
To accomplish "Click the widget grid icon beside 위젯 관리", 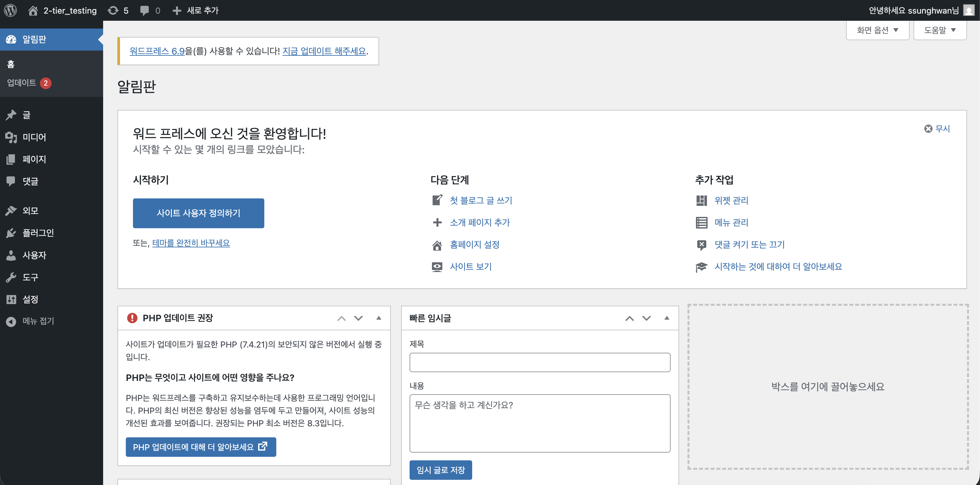I will (x=701, y=200).
